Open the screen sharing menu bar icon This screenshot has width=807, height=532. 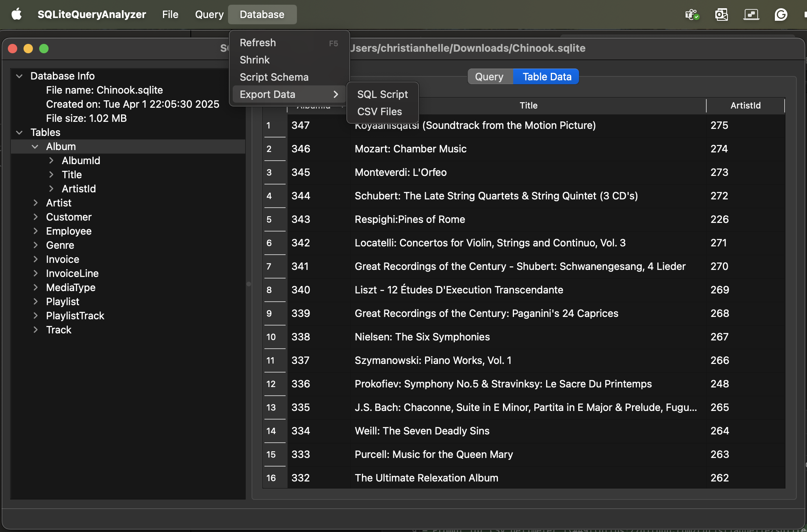(751, 14)
